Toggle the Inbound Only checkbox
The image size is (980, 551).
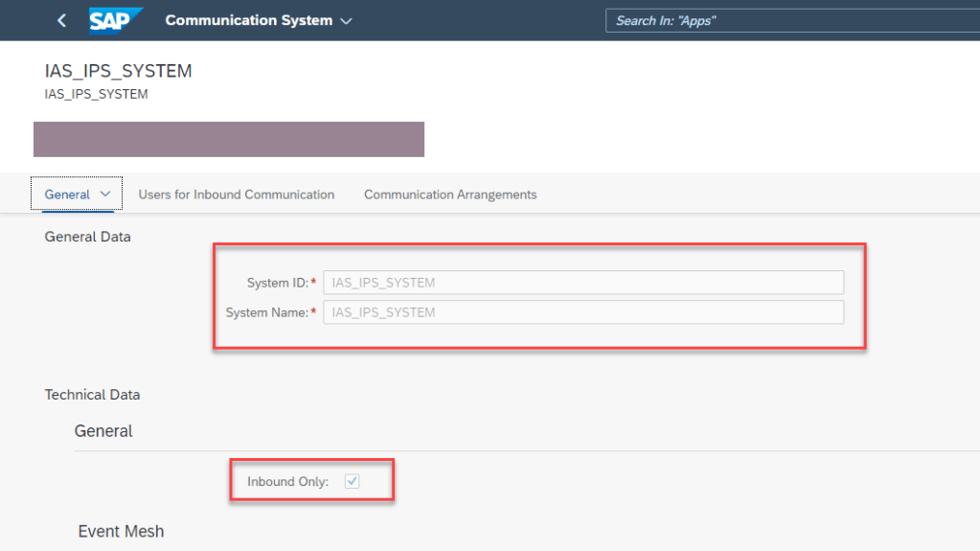[x=352, y=482]
